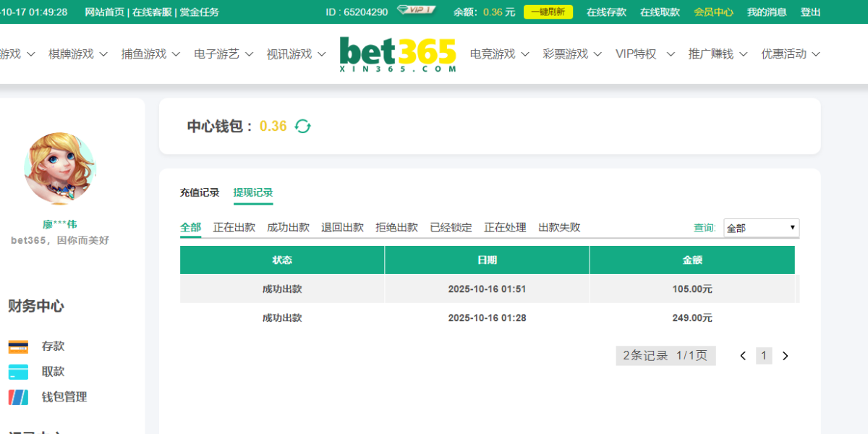This screenshot has height=434, width=868.
Task: Click the withdrawal icon beside 取款
Action: click(x=18, y=372)
